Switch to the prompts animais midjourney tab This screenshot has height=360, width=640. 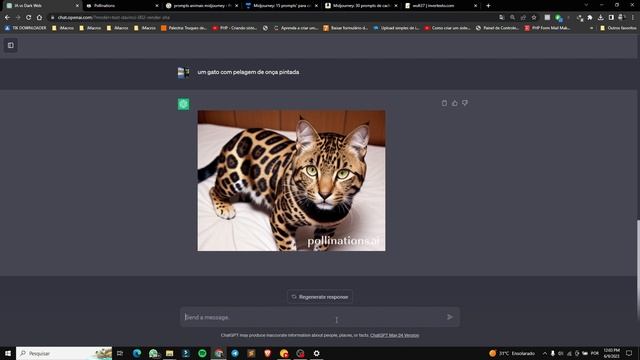click(x=202, y=6)
